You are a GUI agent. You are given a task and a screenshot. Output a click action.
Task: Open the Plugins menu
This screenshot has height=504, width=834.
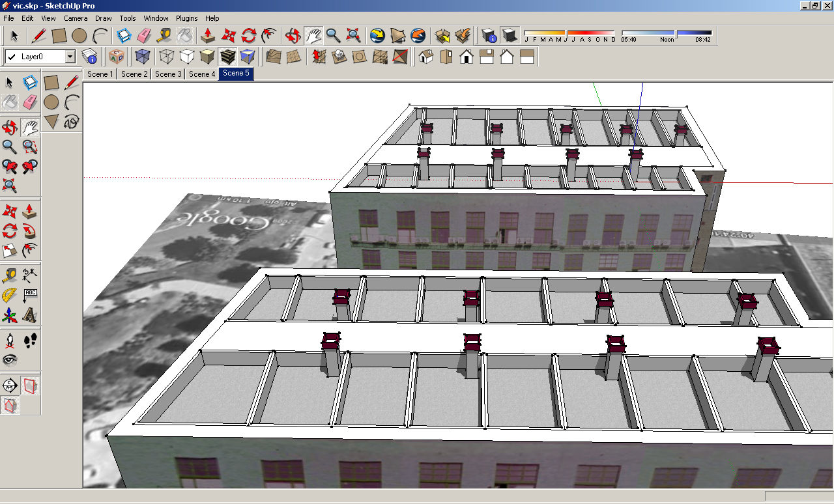(186, 18)
